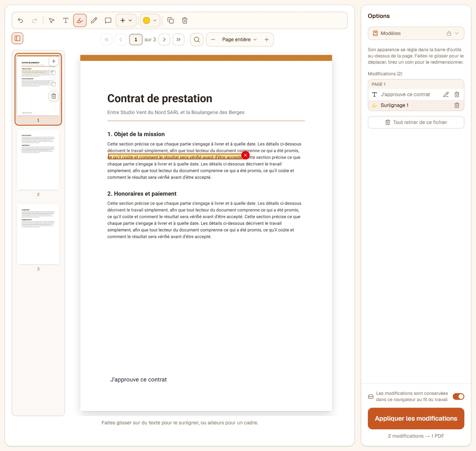Screen dimensions: 476x451
Task: Delete the "J'approuve ce contrat" modification
Action: click(457, 94)
